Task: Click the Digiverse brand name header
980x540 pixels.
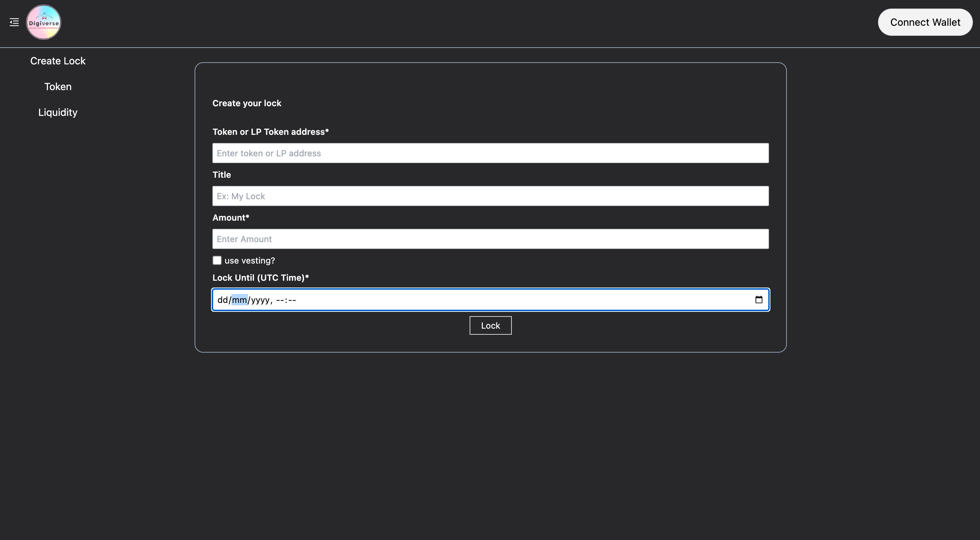Action: 43,21
